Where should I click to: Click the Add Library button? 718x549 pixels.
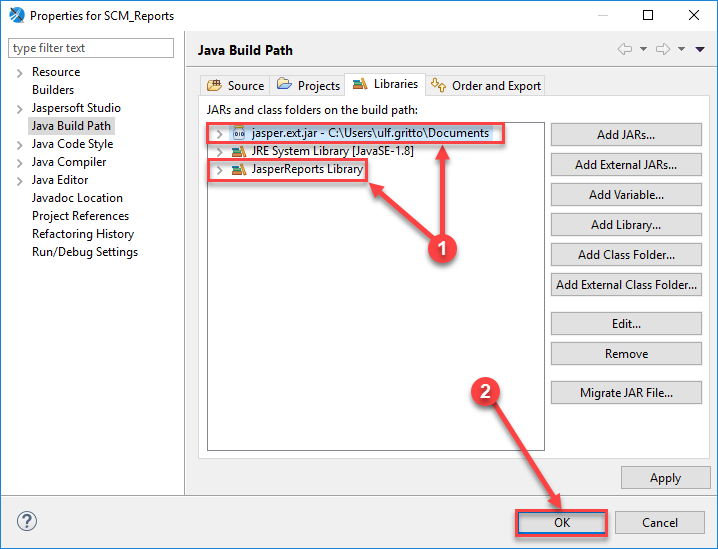pyautogui.click(x=625, y=225)
